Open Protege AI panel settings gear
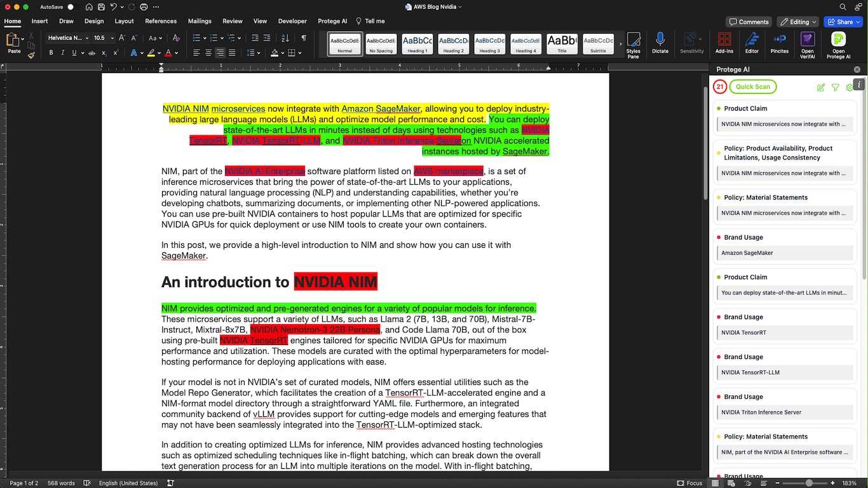Image resolution: width=868 pixels, height=488 pixels. pyautogui.click(x=850, y=87)
